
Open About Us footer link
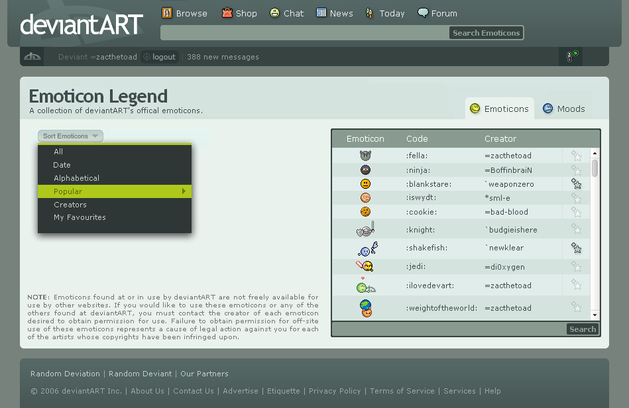tap(147, 391)
